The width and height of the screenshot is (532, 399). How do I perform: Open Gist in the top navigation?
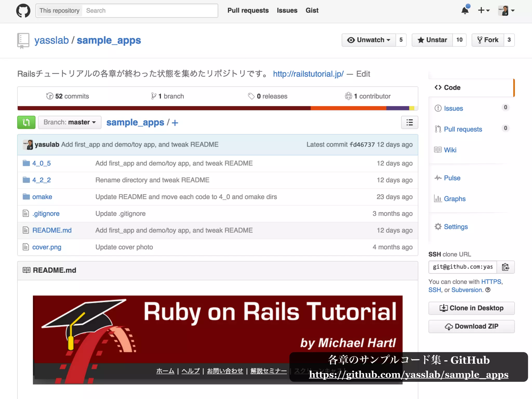tap(312, 10)
